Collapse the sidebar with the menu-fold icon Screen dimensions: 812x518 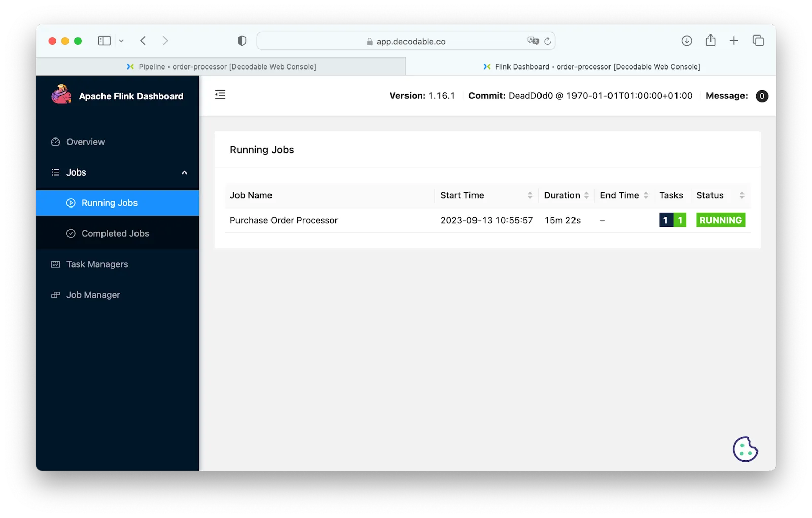point(220,94)
